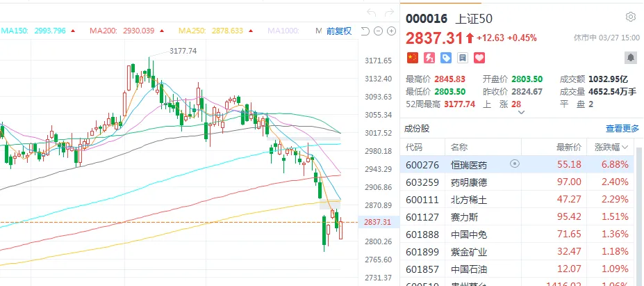Click the 成交额 1032.95亿 value
Screen dimensions: 644x286
(609, 79)
